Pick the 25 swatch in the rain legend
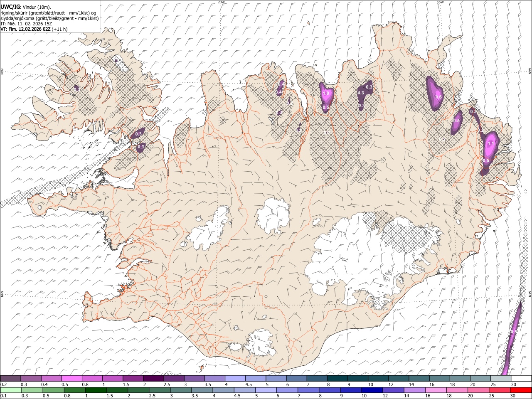532x399 pixels. click(500, 390)
